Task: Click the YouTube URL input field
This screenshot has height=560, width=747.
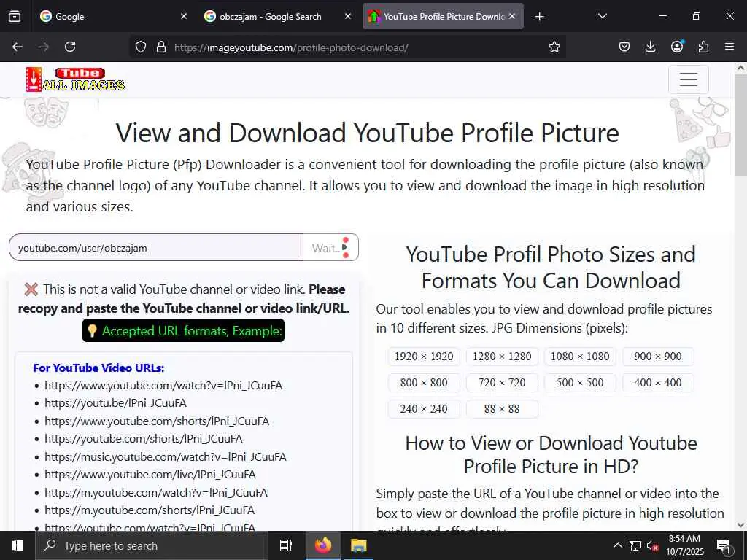Action: [156, 248]
